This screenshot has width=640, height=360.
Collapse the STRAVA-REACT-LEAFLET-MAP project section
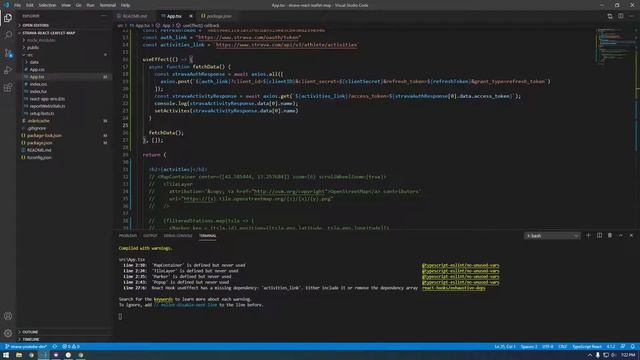(x=48, y=33)
